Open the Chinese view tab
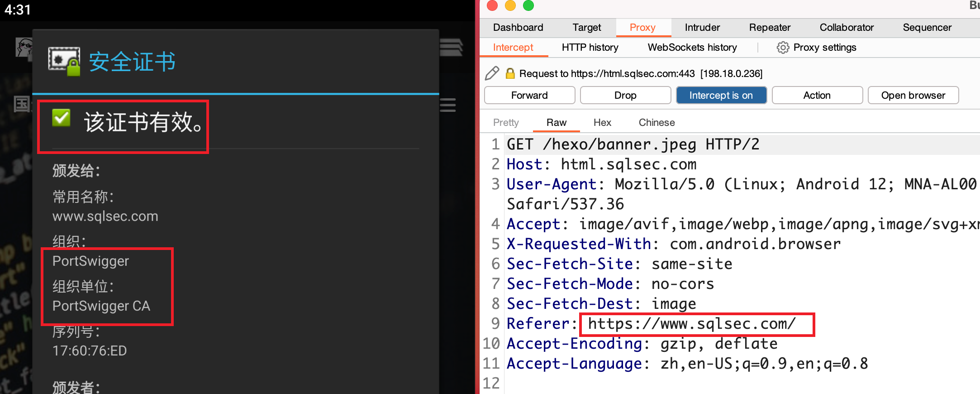Viewport: 980px width, 394px height. coord(657,123)
